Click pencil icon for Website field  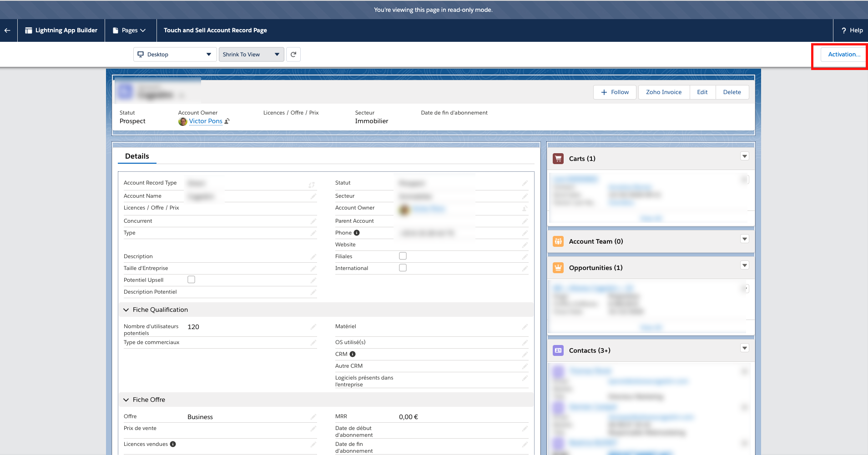pyautogui.click(x=525, y=245)
